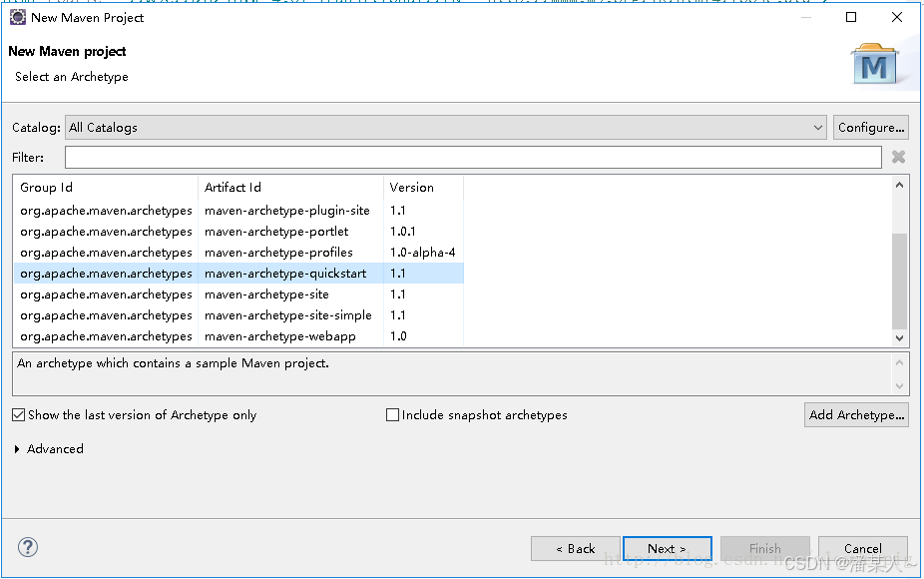924x579 pixels.
Task: Click archetype list scroll down arrow
Action: click(899, 338)
